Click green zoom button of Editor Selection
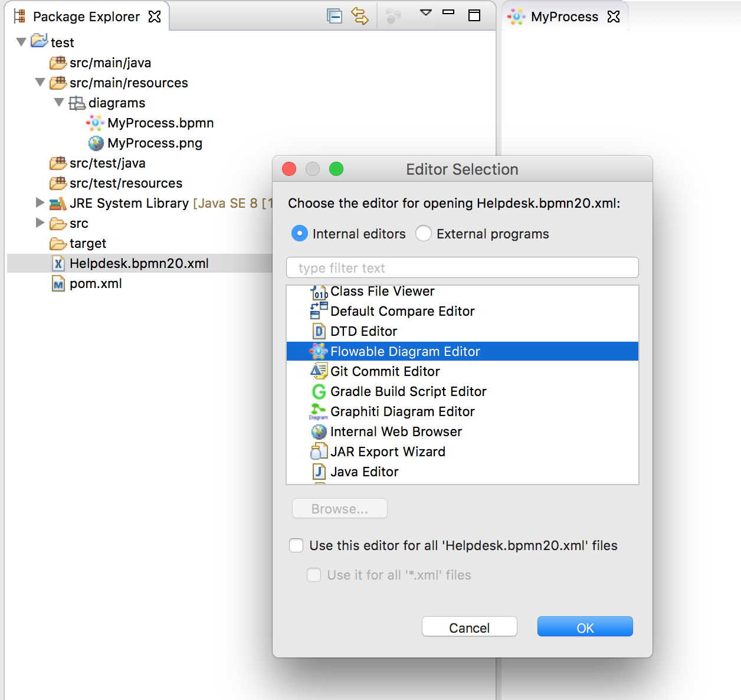The width and height of the screenshot is (741, 700). pos(336,169)
